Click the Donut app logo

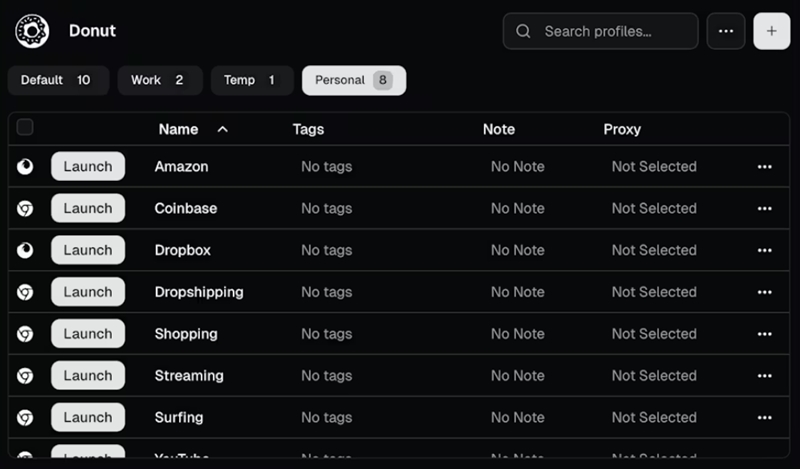coord(32,31)
